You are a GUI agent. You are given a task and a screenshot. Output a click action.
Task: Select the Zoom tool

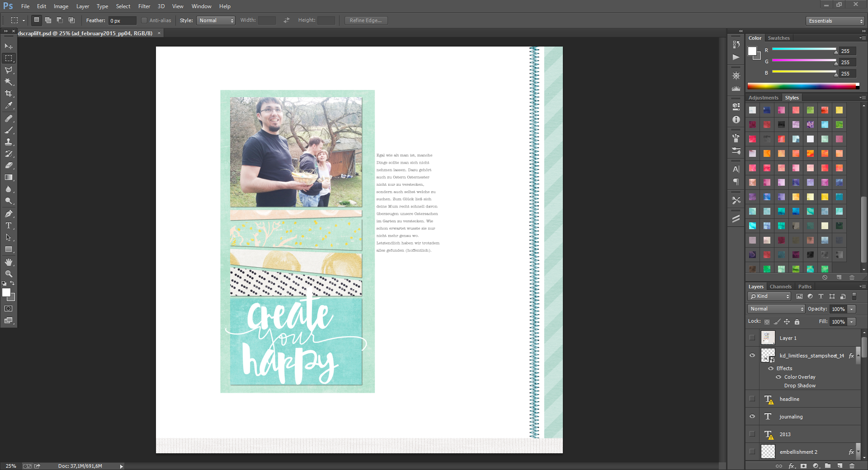[9, 274]
